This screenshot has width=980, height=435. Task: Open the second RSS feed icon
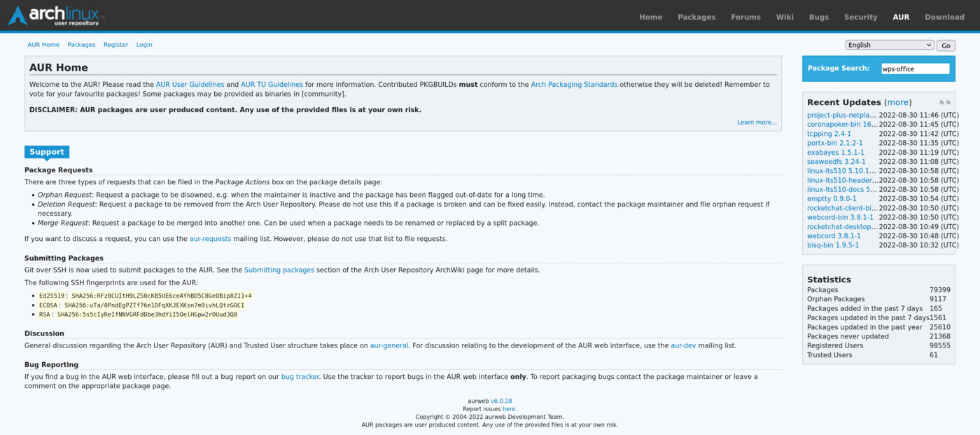pos(948,103)
